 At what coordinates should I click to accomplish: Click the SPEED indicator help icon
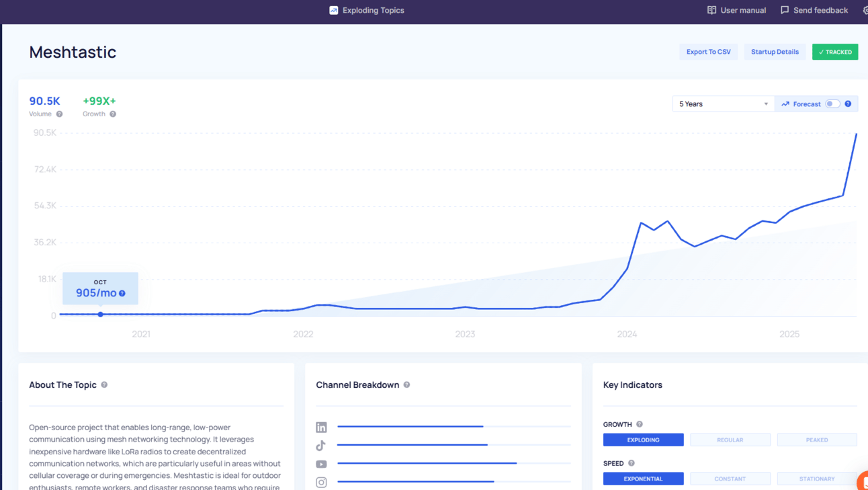[x=632, y=463]
